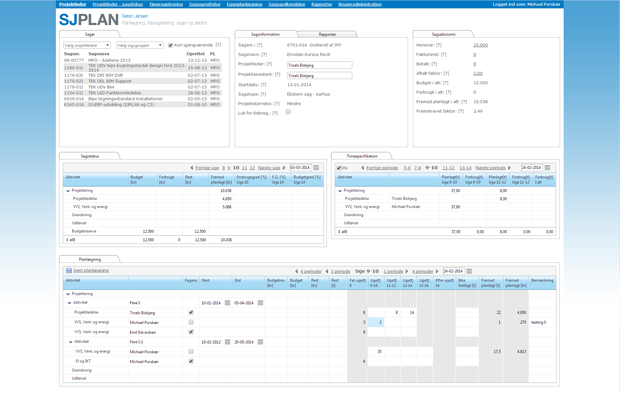
Task: Switch to the Rapporter tab
Action: 327,34
